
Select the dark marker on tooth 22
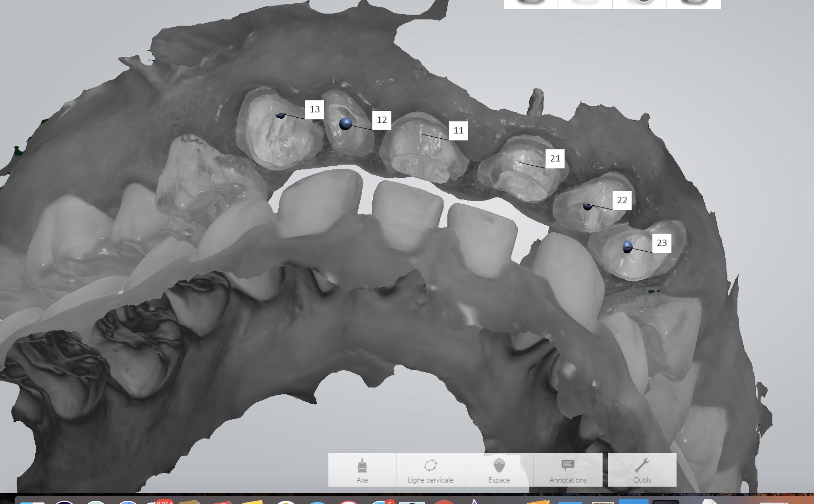tap(587, 206)
